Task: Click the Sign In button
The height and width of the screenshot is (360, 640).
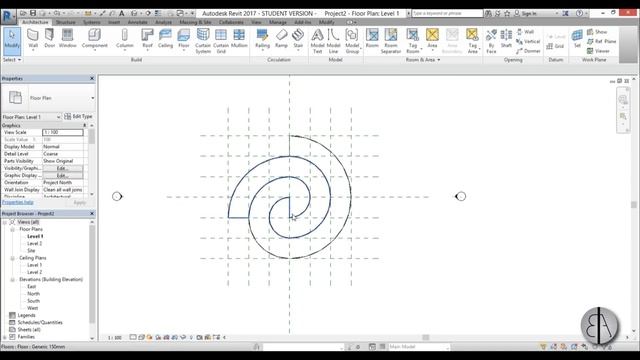Action: pyautogui.click(x=525, y=13)
